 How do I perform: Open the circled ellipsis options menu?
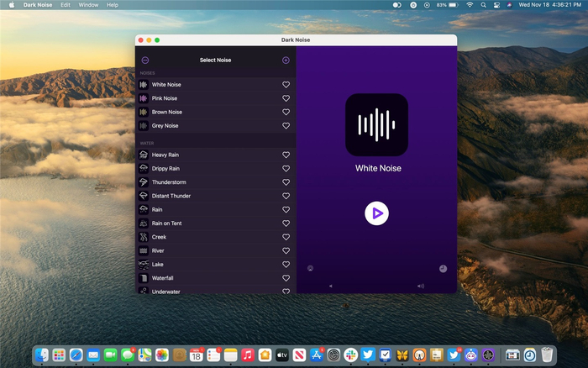pyautogui.click(x=145, y=60)
